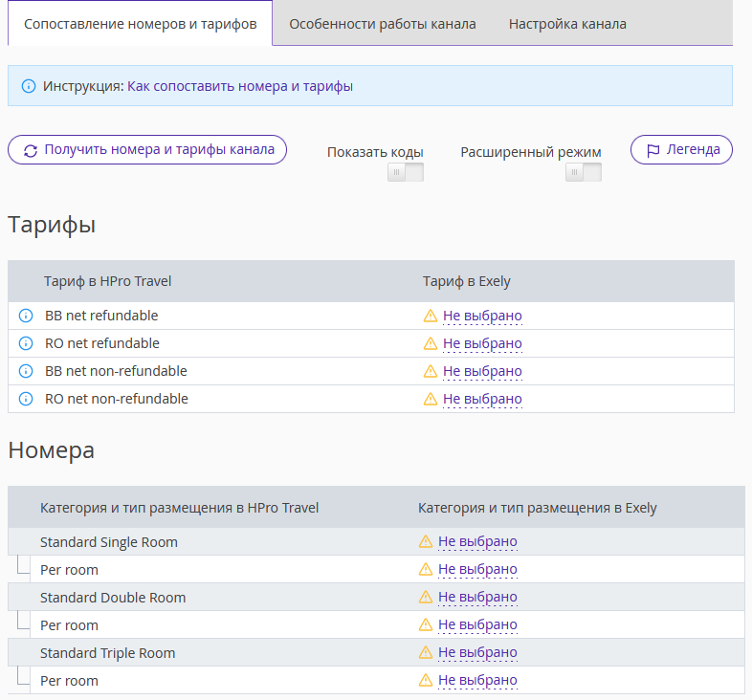Choose Exely category for Standard Triple Room

tap(477, 653)
